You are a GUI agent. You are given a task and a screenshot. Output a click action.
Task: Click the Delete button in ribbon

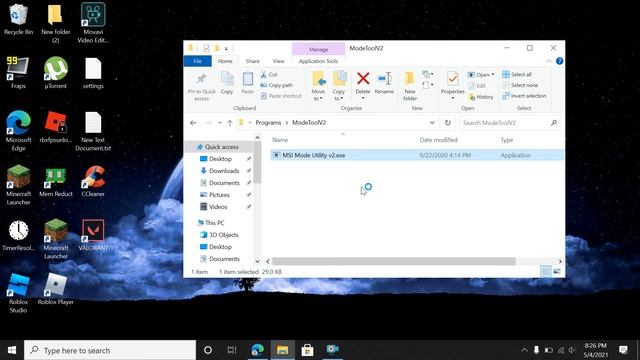(x=363, y=85)
